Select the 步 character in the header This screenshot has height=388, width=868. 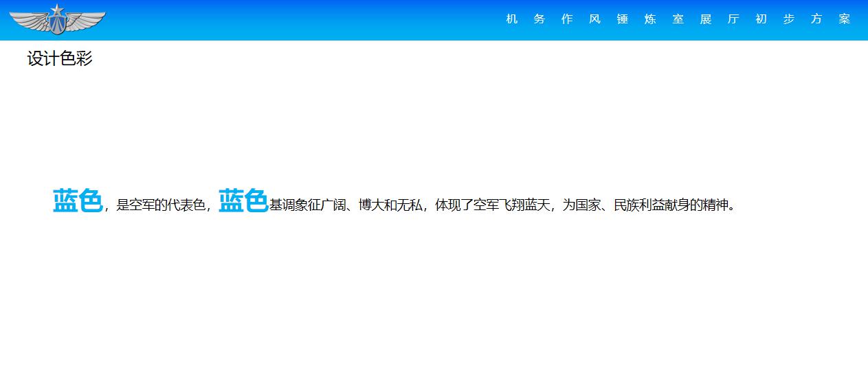coord(789,19)
